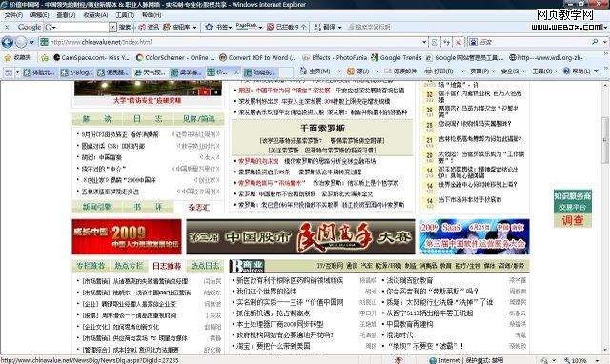This screenshot has width=610, height=364.
Task: Switch to the Z-Blog tab
Action: 77,72
